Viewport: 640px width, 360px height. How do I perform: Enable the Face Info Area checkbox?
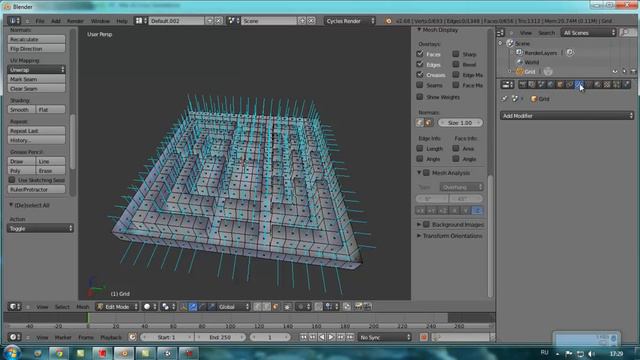click(x=456, y=148)
